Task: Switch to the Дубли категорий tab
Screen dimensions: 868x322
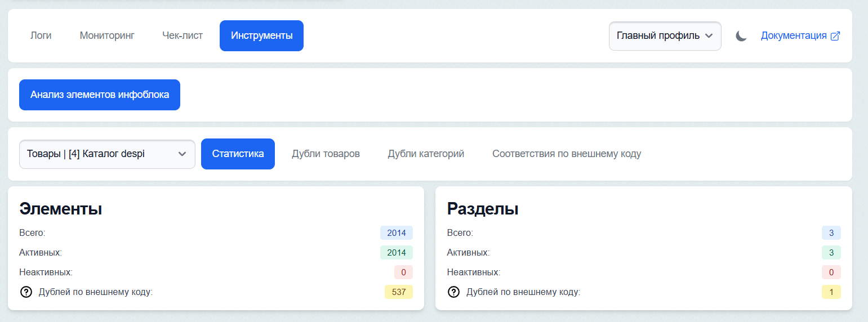Action: [426, 154]
